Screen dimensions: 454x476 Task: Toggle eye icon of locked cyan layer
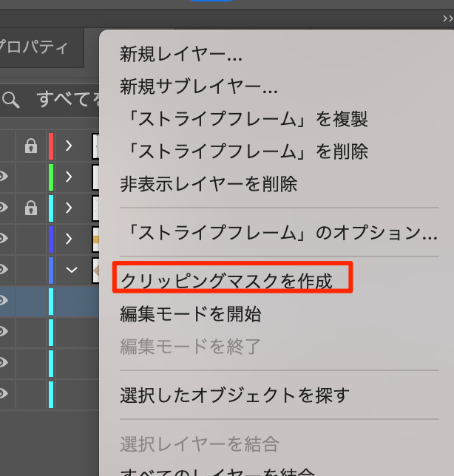coord(3,208)
